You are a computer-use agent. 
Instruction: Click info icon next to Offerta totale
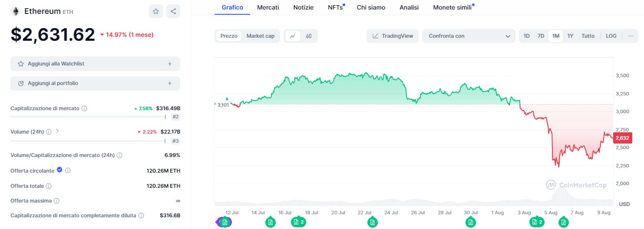49,186
